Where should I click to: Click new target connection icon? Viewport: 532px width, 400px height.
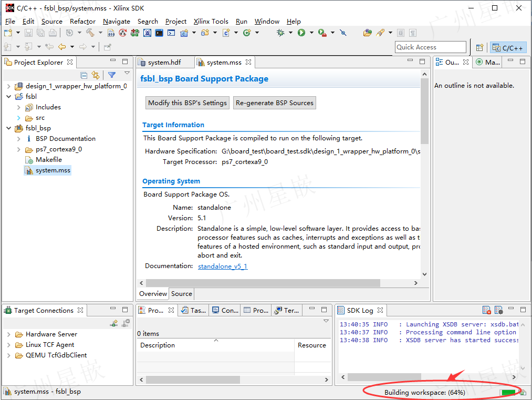[x=114, y=323]
